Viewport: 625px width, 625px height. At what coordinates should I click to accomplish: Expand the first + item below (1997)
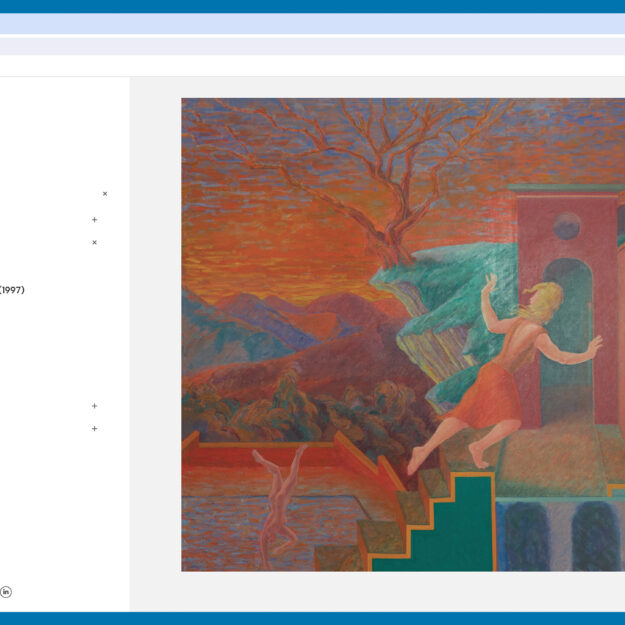click(95, 406)
